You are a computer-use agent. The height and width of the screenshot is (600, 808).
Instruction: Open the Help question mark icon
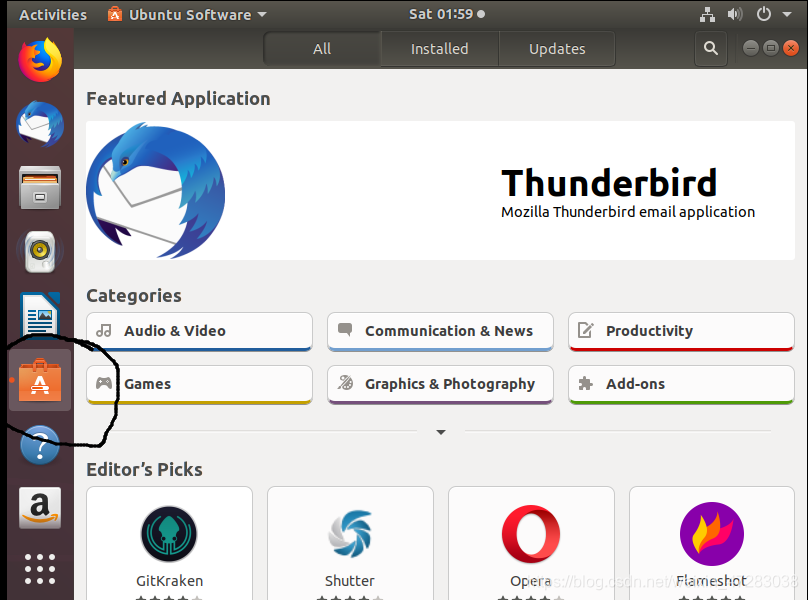(40, 445)
